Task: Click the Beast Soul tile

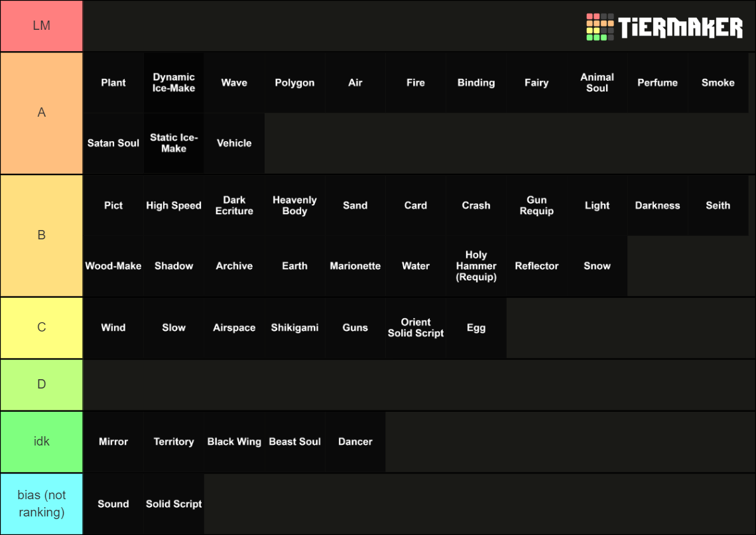Action: [294, 442]
